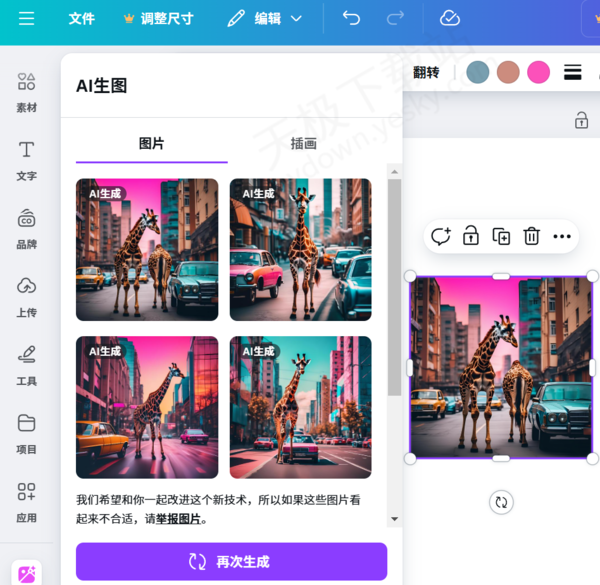Viewport: 600px width, 585px height.
Task: Click 翻转 flip button
Action: click(426, 72)
